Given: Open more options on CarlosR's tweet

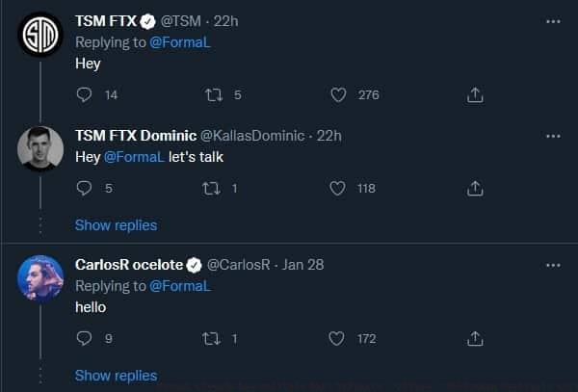Looking at the screenshot, I should [553, 264].
